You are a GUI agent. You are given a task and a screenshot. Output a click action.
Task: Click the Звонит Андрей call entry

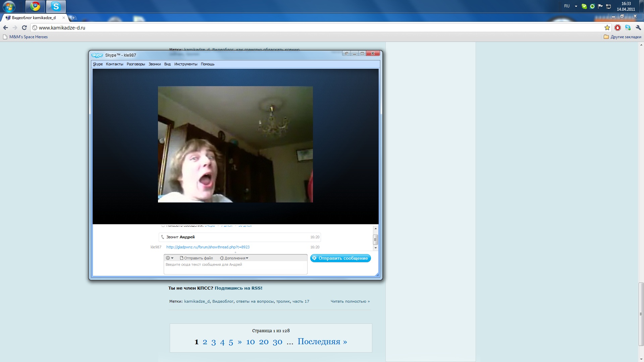[240, 237]
